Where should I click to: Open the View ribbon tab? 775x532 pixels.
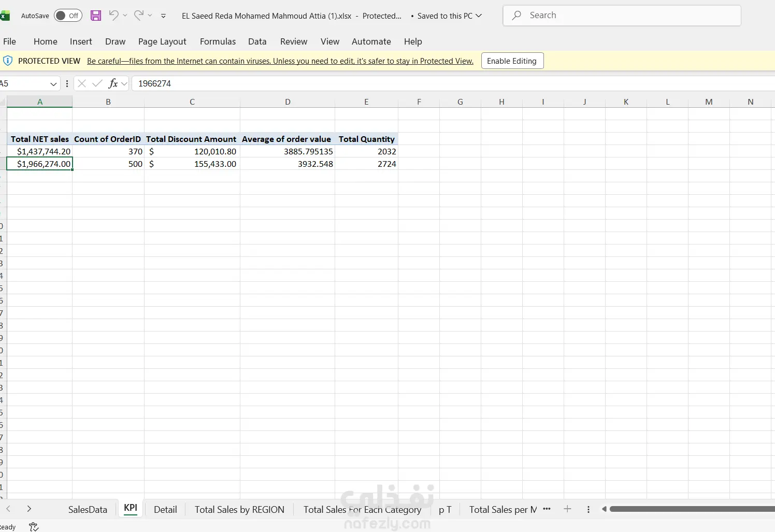(330, 41)
